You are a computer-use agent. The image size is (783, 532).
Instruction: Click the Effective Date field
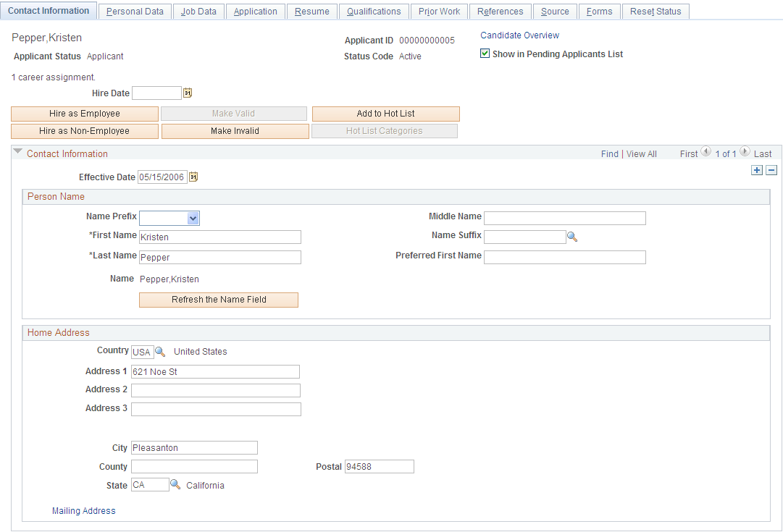click(x=162, y=177)
